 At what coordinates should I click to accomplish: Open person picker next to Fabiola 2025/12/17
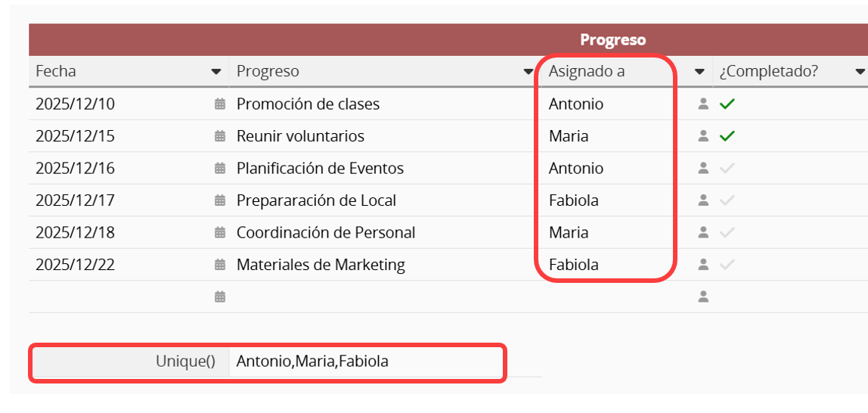(x=703, y=200)
